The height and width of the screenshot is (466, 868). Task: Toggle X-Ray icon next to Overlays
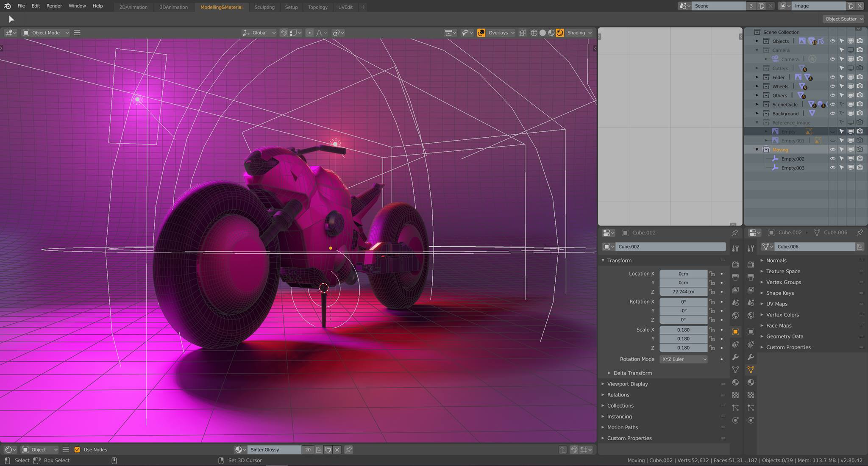[523, 33]
